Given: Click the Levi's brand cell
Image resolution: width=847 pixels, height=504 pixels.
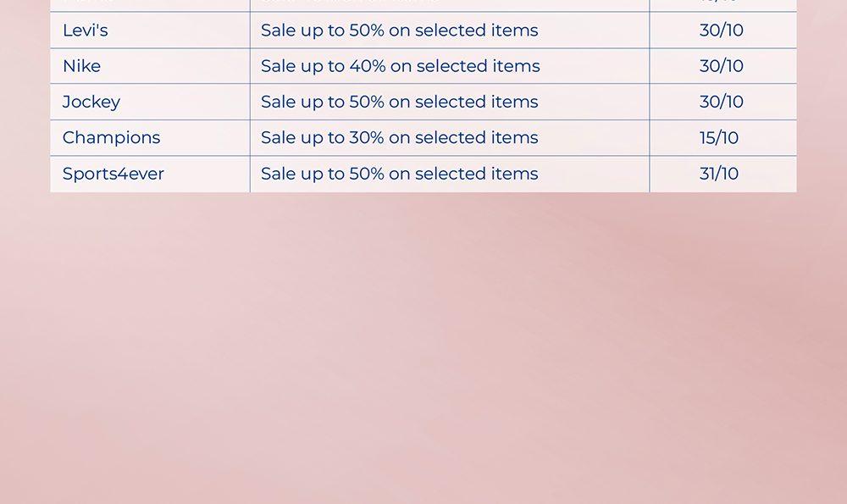Looking at the screenshot, I should click(86, 30).
